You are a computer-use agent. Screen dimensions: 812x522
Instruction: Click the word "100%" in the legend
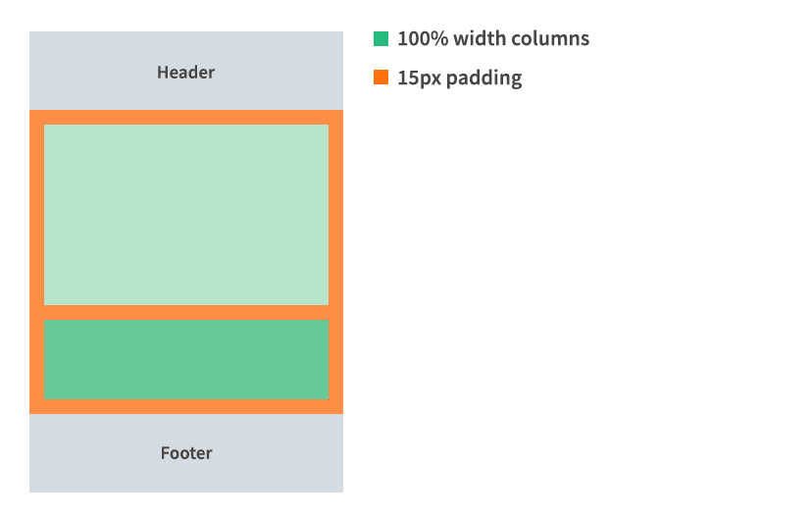point(422,39)
